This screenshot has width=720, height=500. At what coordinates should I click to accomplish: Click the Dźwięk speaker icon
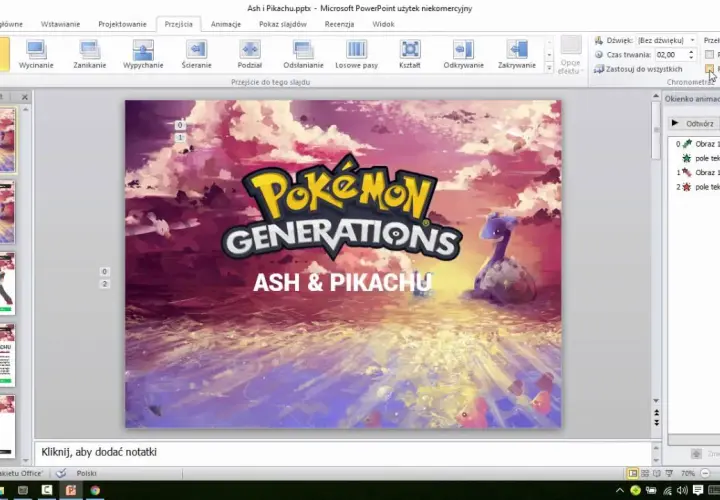pos(599,40)
